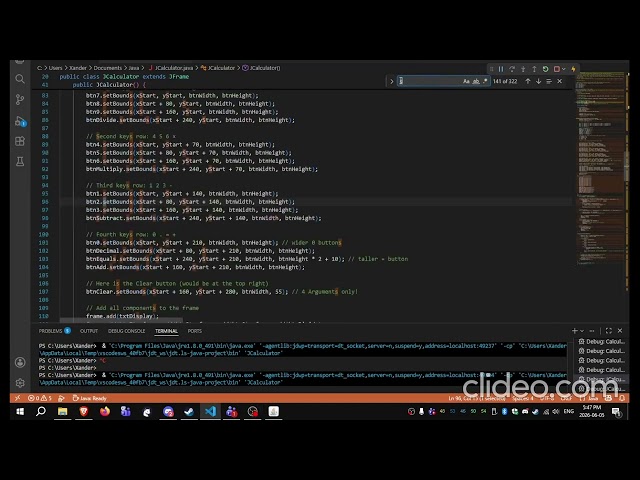Open errors and warnings count in status bar
This screenshot has height=480, width=640.
[x=40, y=398]
